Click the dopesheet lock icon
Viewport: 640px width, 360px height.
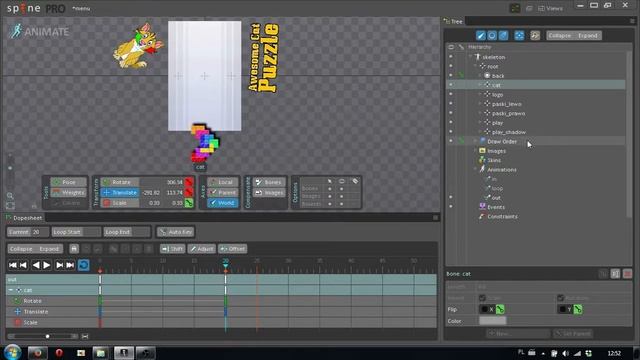tap(74, 249)
